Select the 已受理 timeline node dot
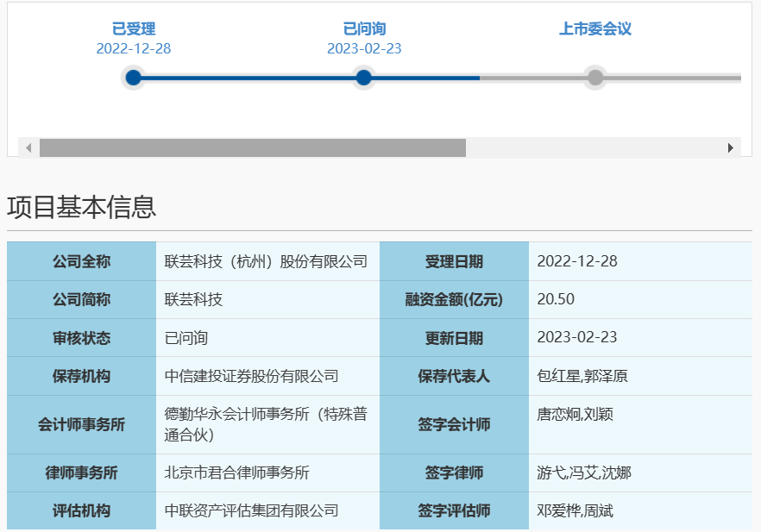The width and height of the screenshot is (761, 532). pyautogui.click(x=133, y=78)
